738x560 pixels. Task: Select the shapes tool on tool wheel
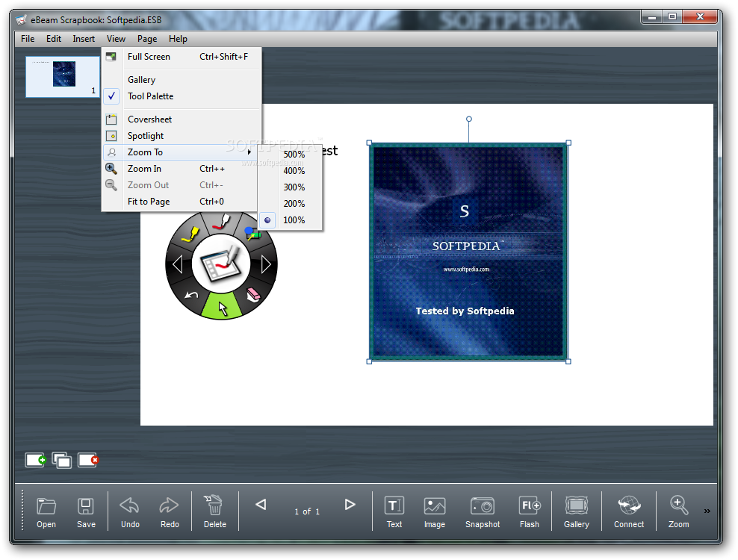252,233
